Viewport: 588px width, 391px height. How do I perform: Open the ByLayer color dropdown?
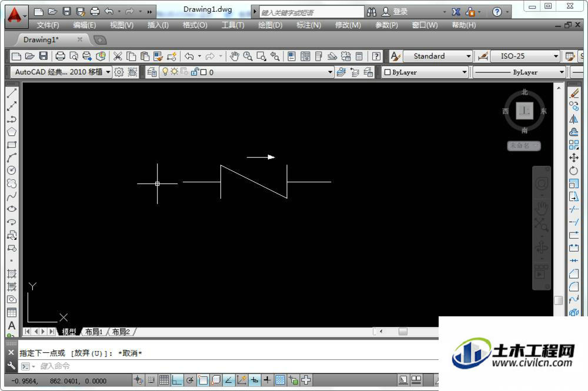[425, 72]
